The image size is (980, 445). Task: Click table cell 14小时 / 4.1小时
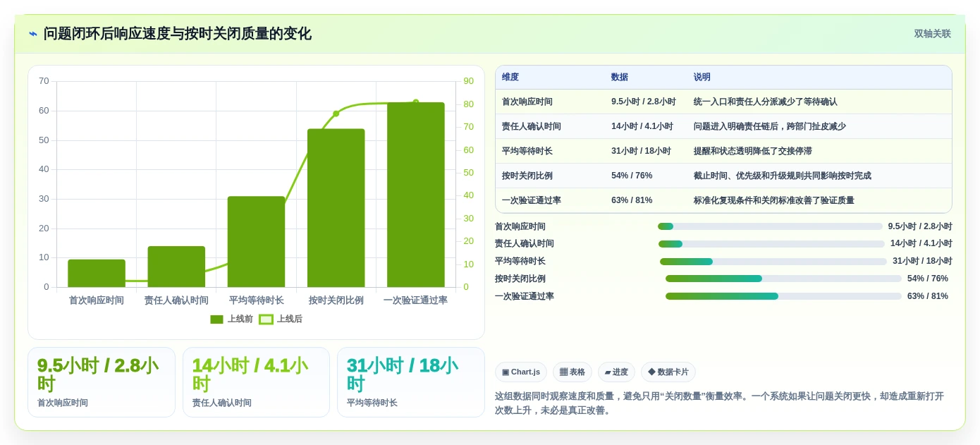click(642, 126)
